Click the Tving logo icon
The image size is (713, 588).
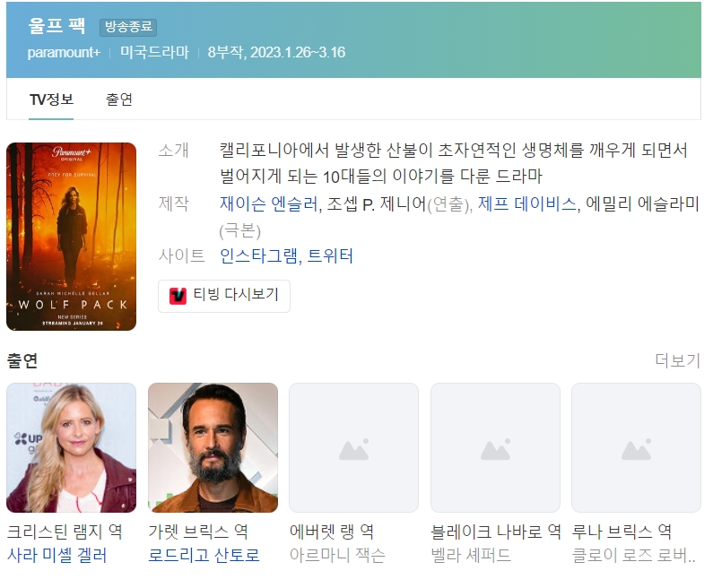(178, 295)
